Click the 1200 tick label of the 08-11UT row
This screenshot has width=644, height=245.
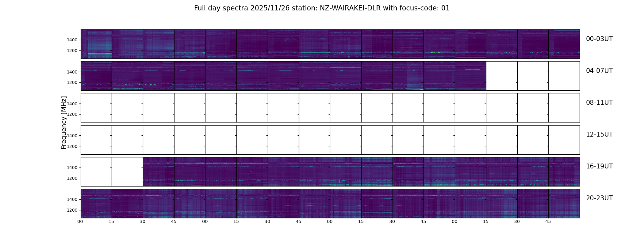(x=72, y=114)
